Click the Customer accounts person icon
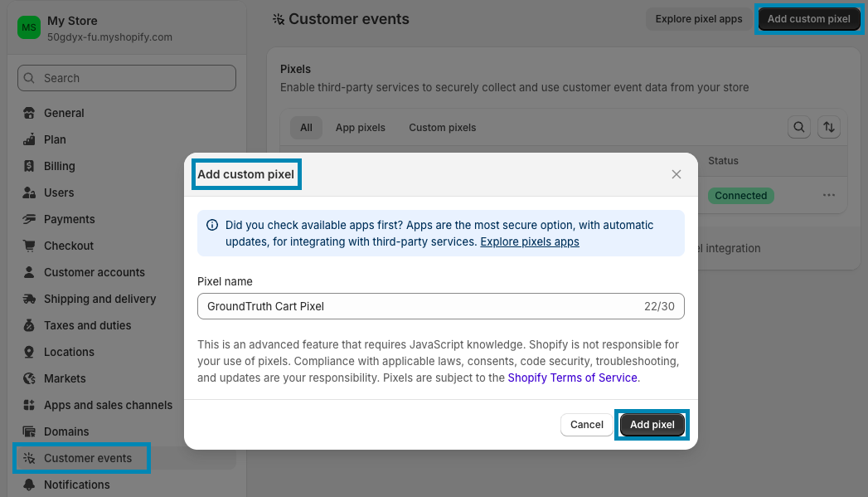 [x=29, y=273]
